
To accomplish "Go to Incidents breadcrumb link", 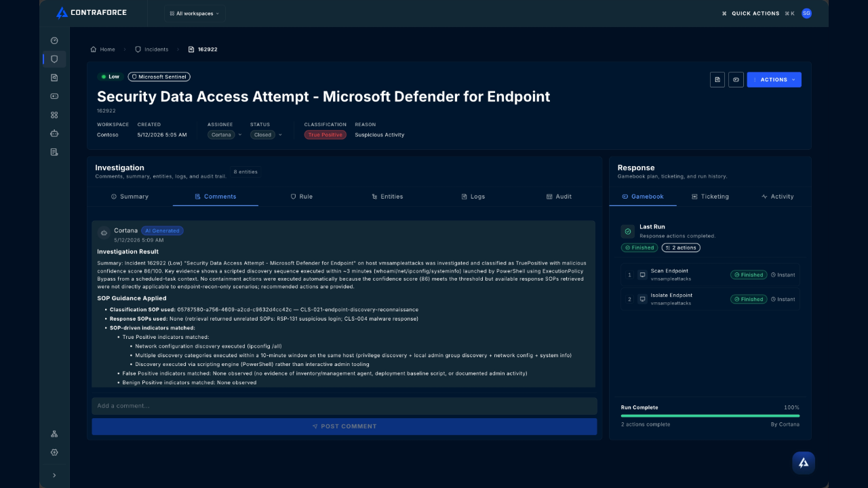I will [152, 49].
